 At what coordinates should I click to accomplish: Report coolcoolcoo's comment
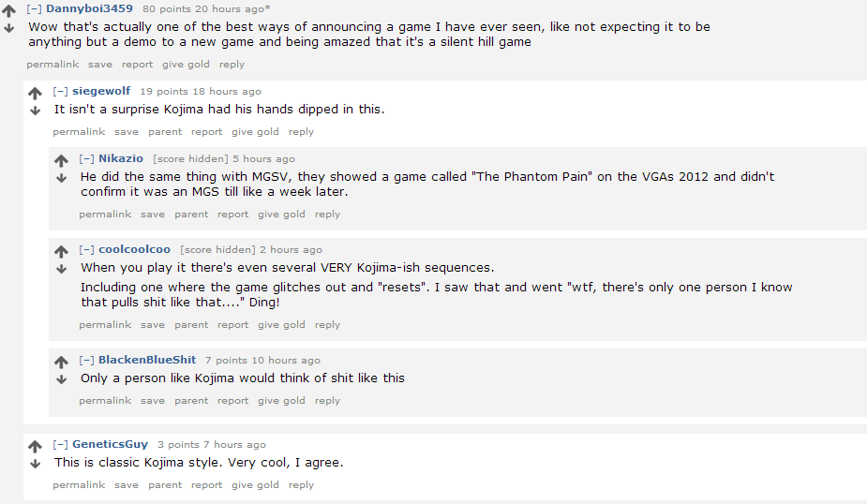[x=232, y=324]
